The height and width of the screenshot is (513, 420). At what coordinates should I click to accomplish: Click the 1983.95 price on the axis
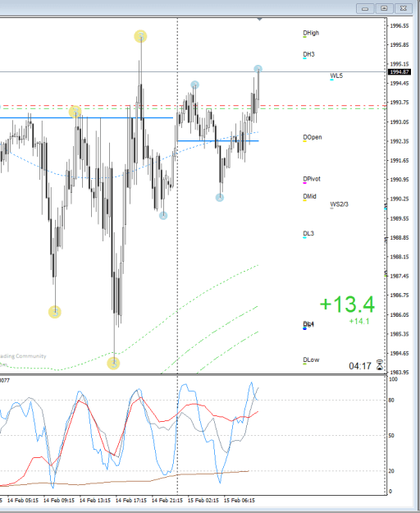pyautogui.click(x=399, y=373)
